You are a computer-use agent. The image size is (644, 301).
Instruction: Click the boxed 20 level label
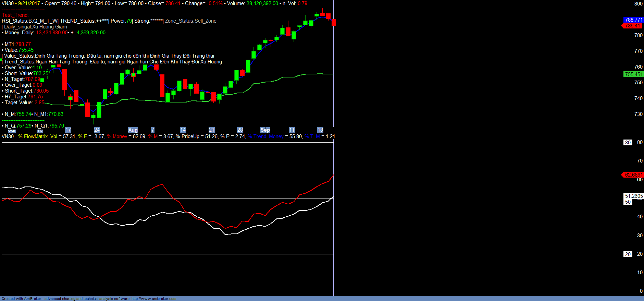coord(628,254)
